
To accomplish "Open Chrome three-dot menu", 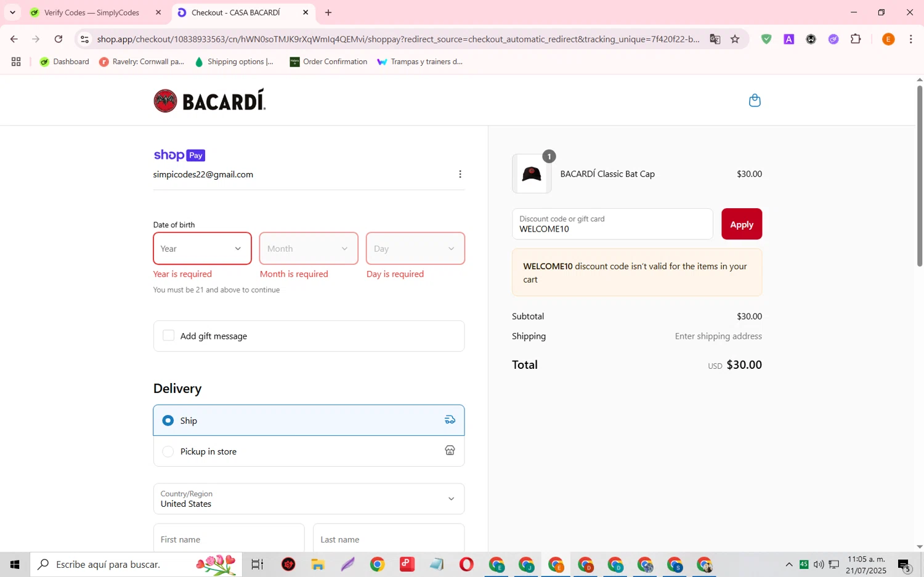I will pyautogui.click(x=910, y=39).
